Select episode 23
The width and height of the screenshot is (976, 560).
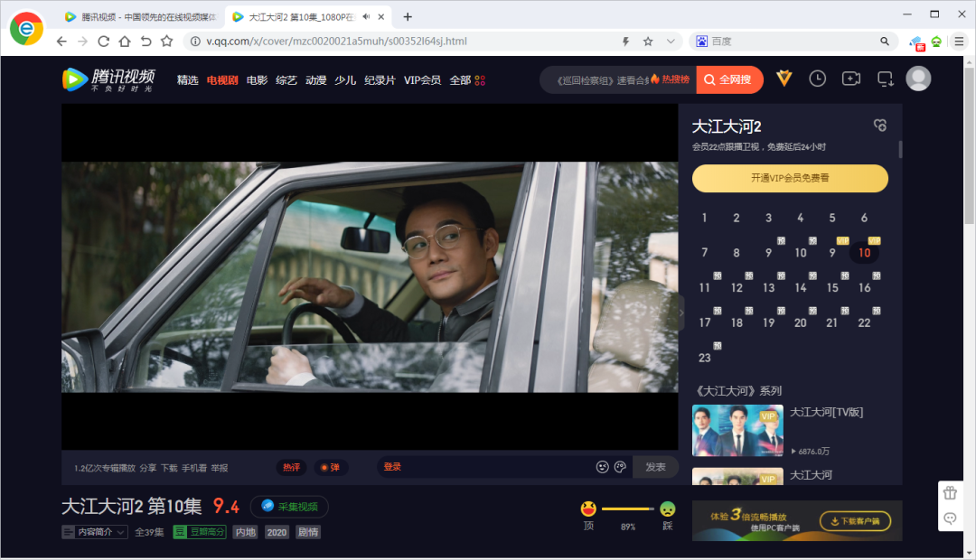click(x=705, y=358)
